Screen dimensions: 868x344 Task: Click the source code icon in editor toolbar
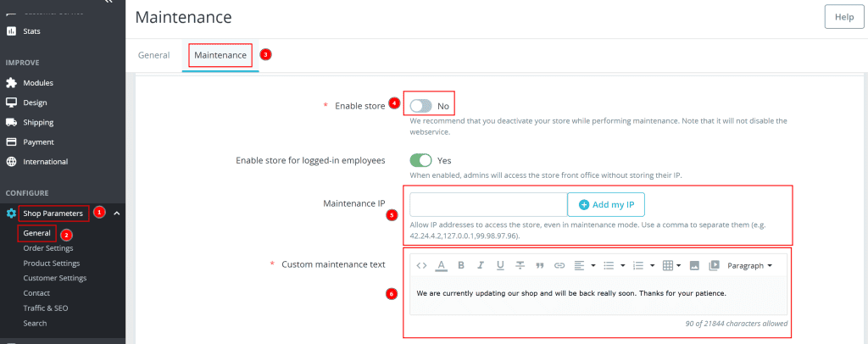coord(421,265)
